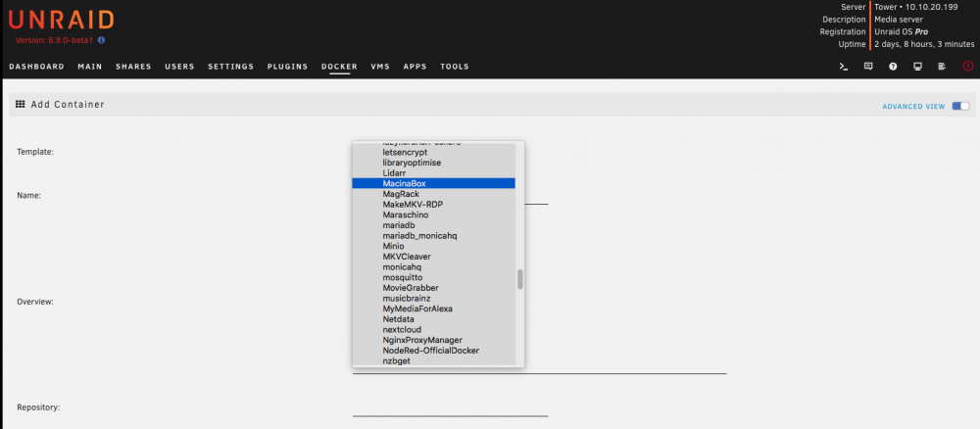Open the terminal icon in header
This screenshot has height=429, width=980.
(x=843, y=67)
